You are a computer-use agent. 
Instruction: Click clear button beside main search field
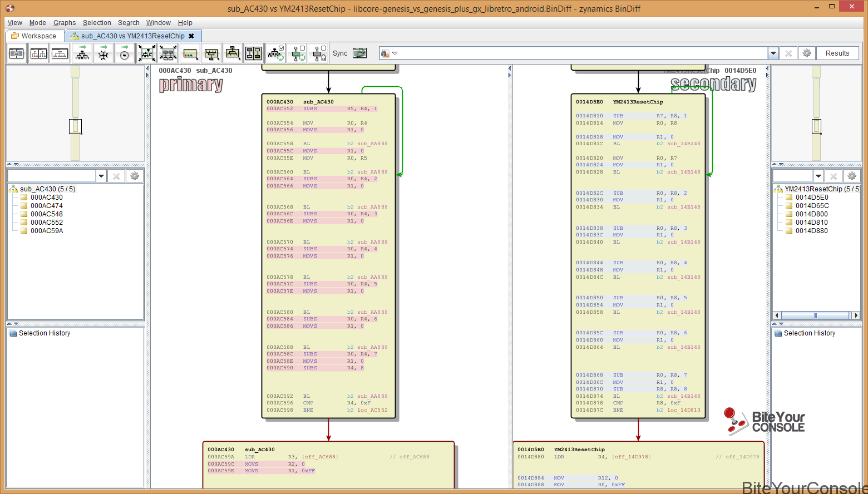(x=788, y=53)
